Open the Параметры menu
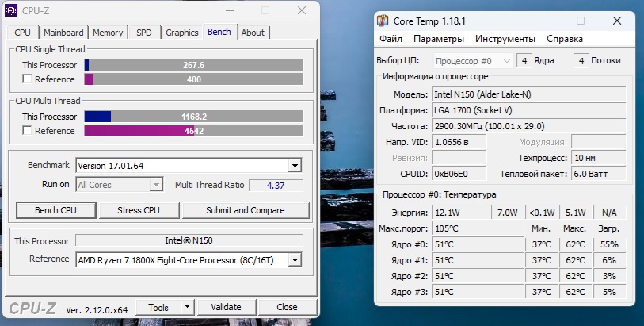This screenshot has height=326, width=644. coord(439,39)
